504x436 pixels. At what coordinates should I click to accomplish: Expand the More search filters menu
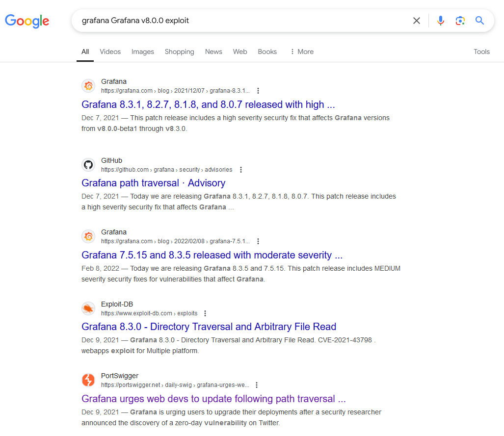tap(302, 51)
